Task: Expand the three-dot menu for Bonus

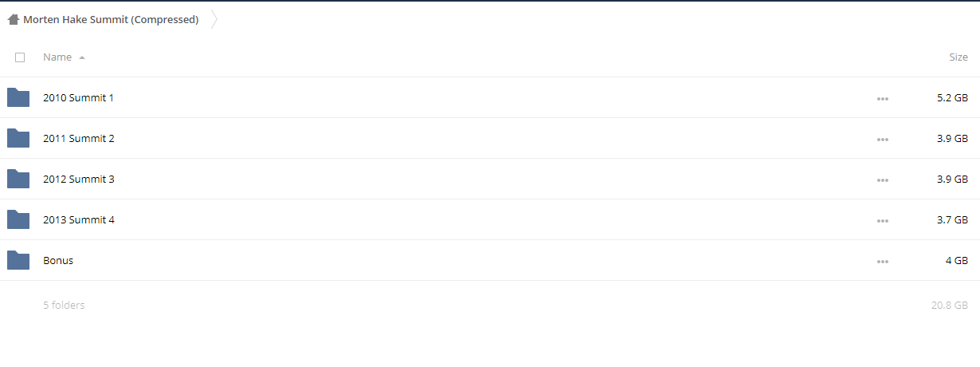Action: point(882,262)
